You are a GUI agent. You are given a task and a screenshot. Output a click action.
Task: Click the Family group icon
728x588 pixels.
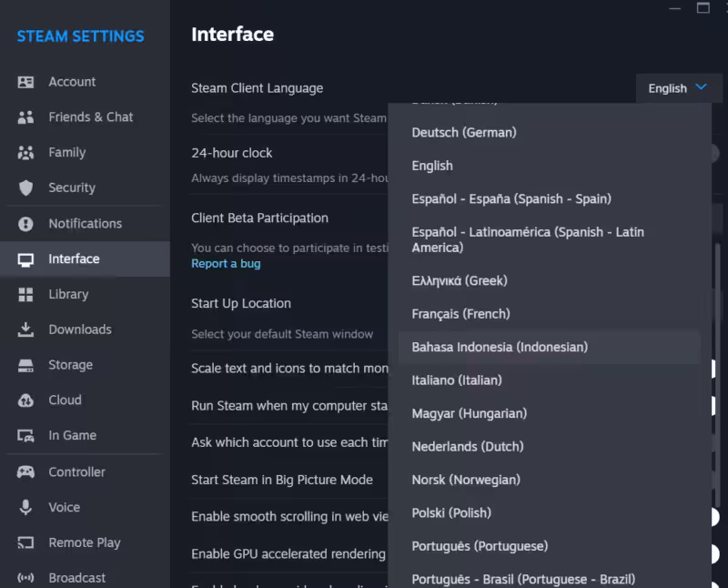25,153
